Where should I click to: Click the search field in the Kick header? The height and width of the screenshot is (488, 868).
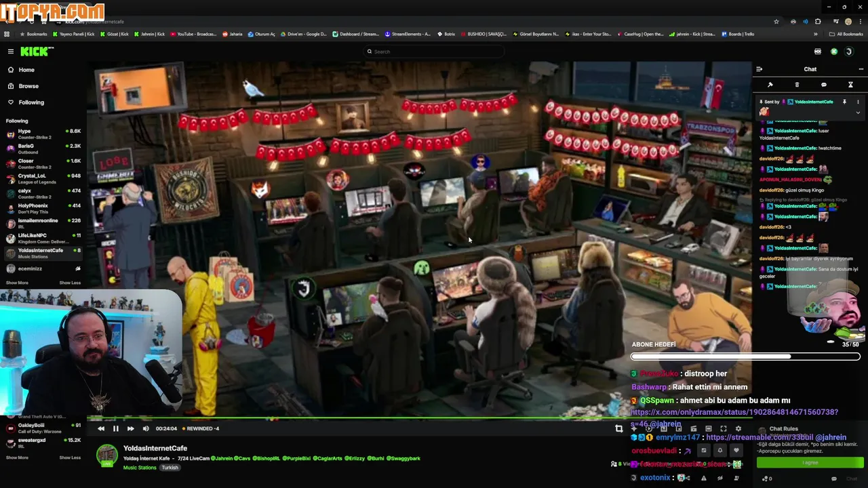pos(434,52)
